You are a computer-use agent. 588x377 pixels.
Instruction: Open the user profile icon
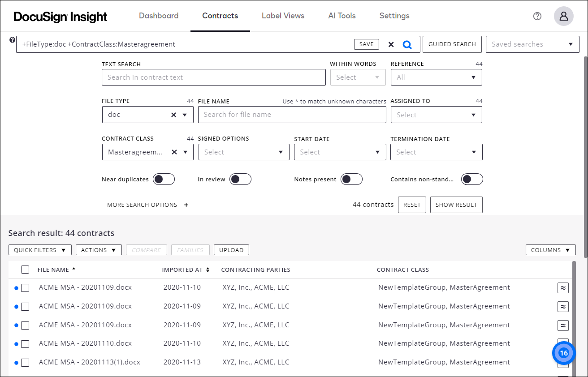coord(563,16)
